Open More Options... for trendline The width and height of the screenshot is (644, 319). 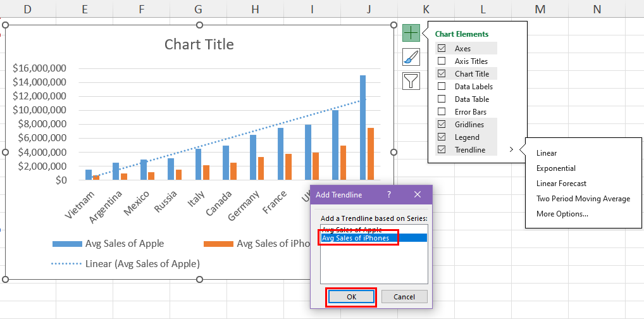(x=562, y=214)
